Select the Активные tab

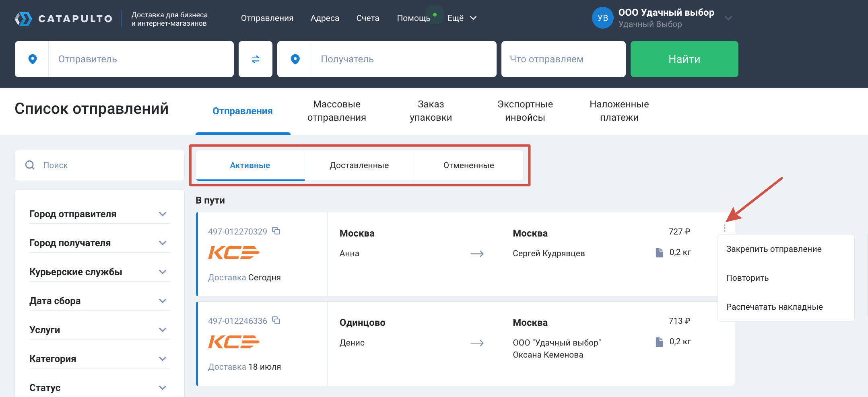click(x=250, y=165)
